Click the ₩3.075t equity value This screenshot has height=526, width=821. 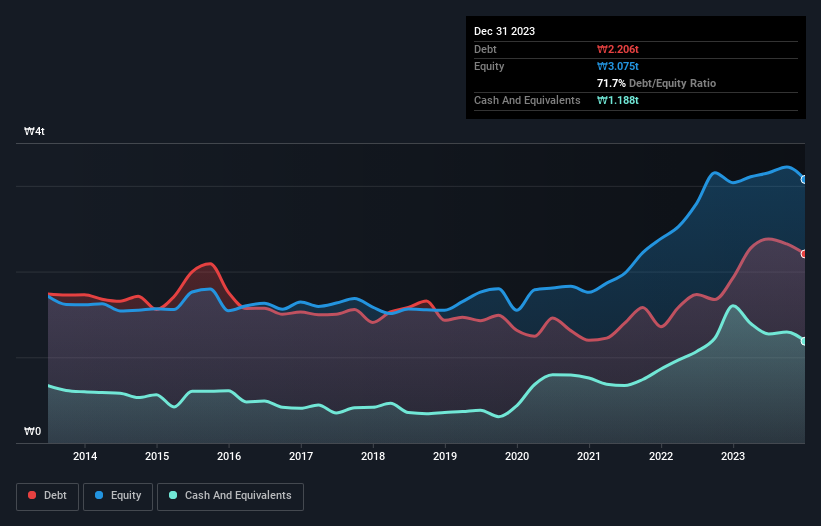618,66
